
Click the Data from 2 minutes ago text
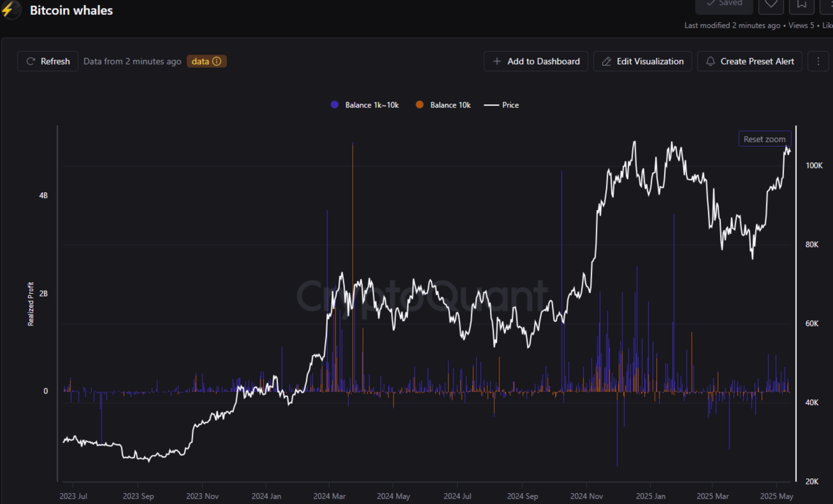coord(132,61)
